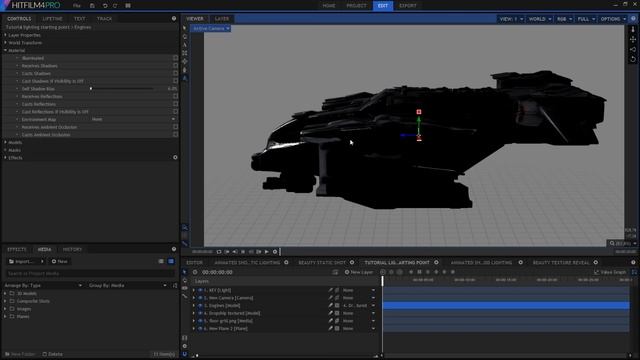Click the Delete button in Media panel
The image size is (640, 360).
point(53,354)
